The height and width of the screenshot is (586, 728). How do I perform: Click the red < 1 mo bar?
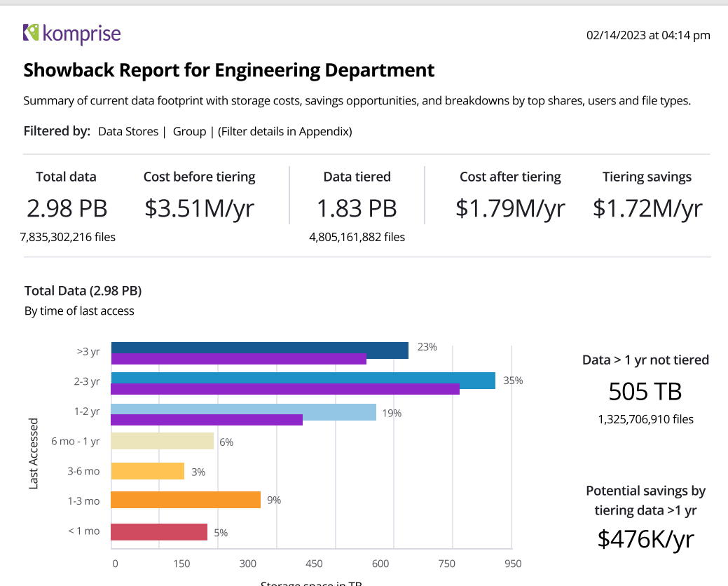click(159, 532)
